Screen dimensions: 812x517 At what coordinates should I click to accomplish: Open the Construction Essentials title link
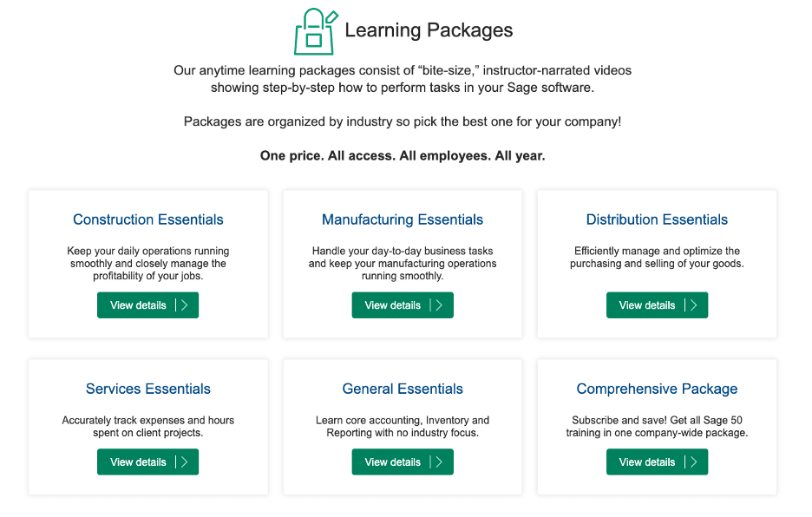click(148, 219)
